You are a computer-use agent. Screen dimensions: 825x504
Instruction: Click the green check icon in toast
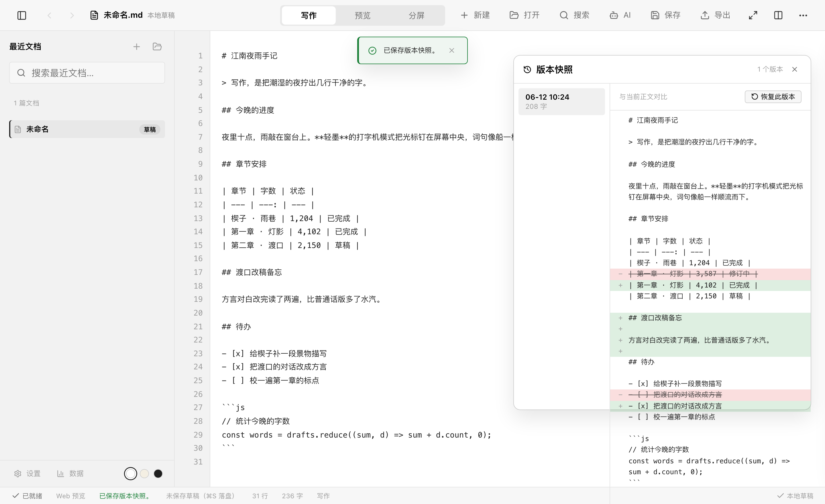pyautogui.click(x=372, y=50)
